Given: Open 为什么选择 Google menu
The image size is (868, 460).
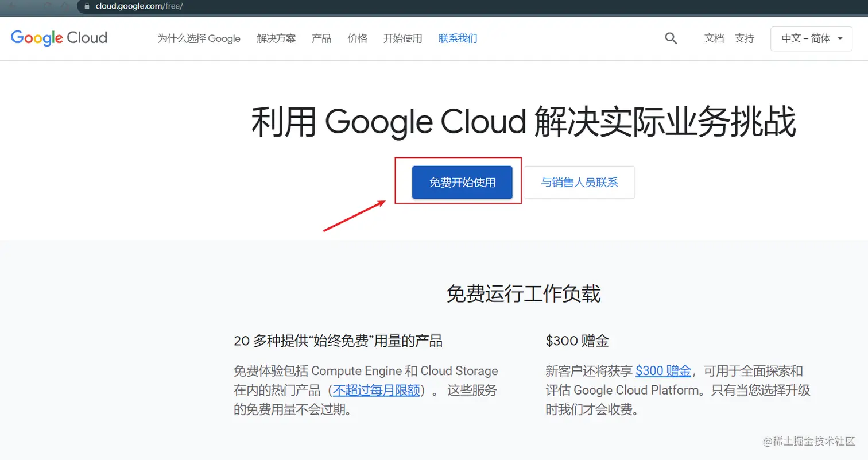Looking at the screenshot, I should pos(199,38).
